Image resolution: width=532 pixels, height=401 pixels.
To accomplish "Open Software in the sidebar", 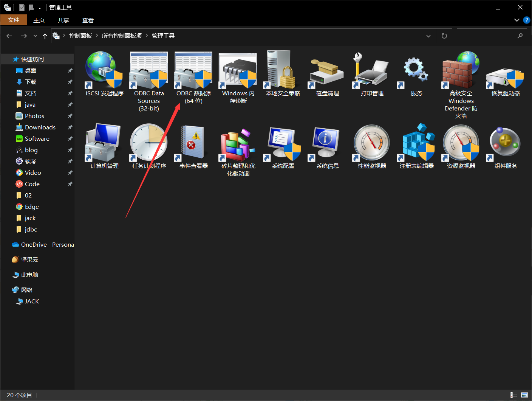I will click(x=37, y=138).
